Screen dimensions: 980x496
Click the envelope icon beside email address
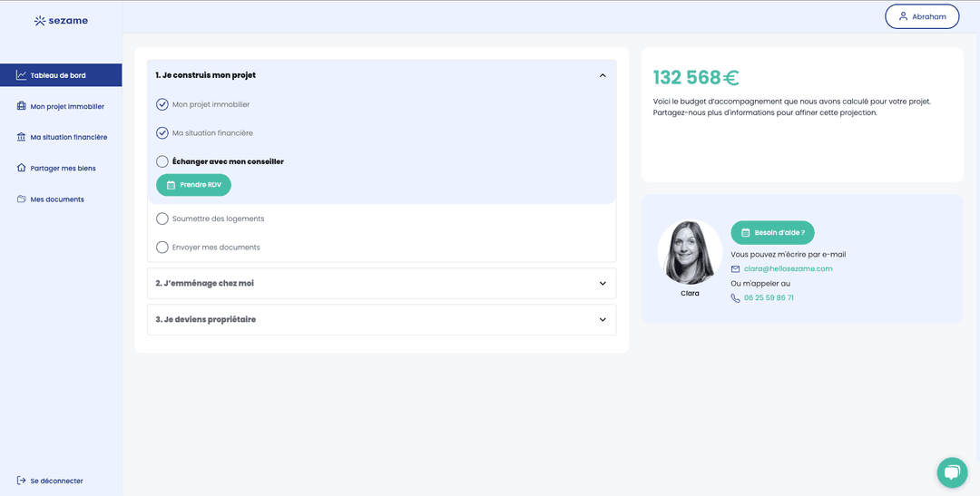735,268
